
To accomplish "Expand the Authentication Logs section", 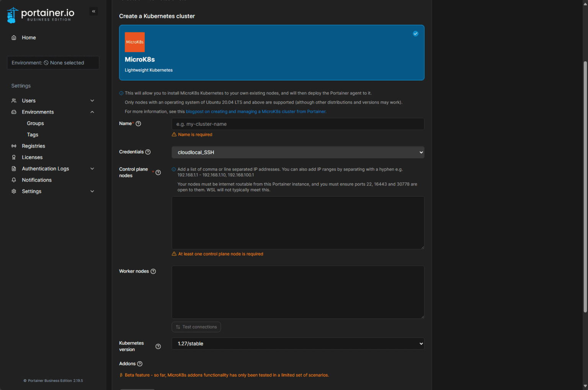I will coord(53,169).
